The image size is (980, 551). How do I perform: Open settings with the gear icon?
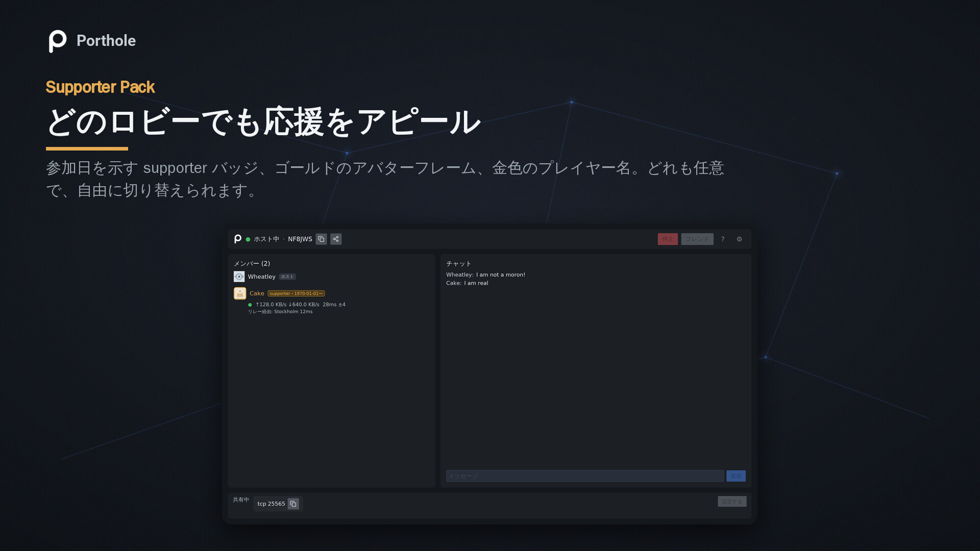point(739,239)
